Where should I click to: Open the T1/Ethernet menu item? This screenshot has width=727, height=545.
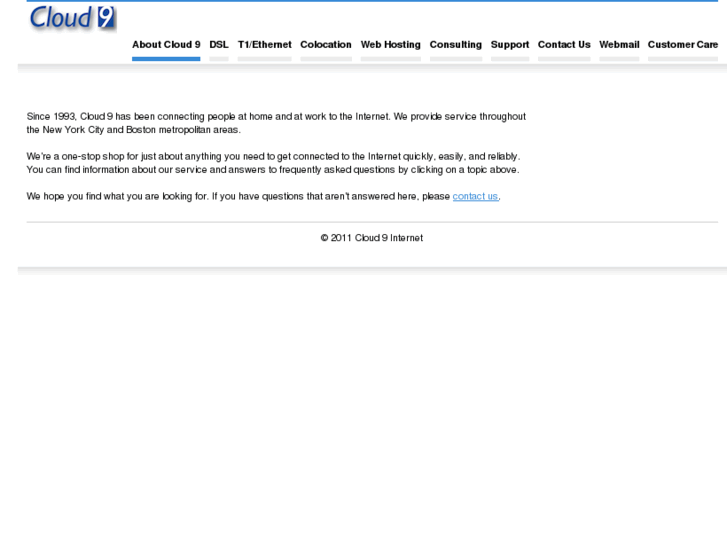coord(264,45)
